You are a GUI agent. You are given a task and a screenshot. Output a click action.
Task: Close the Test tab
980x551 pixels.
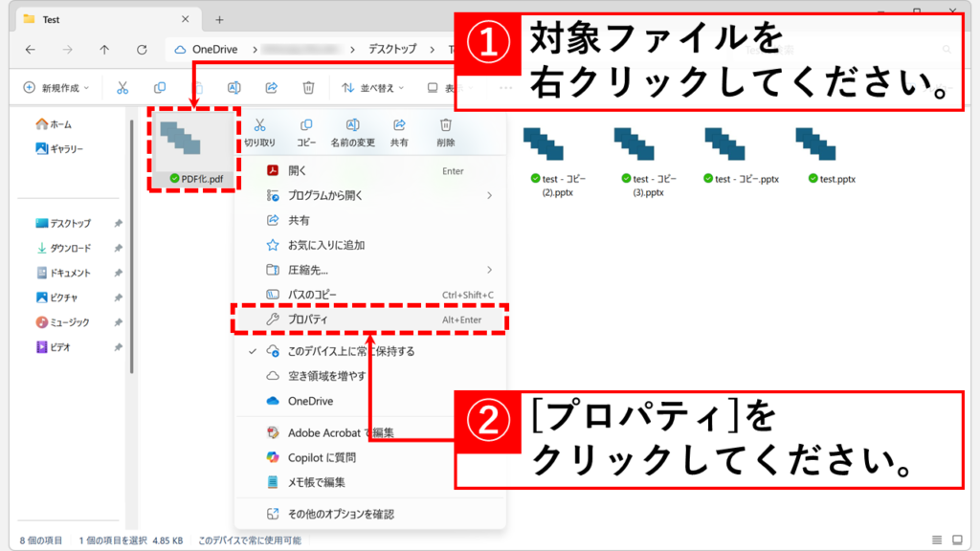(x=185, y=19)
